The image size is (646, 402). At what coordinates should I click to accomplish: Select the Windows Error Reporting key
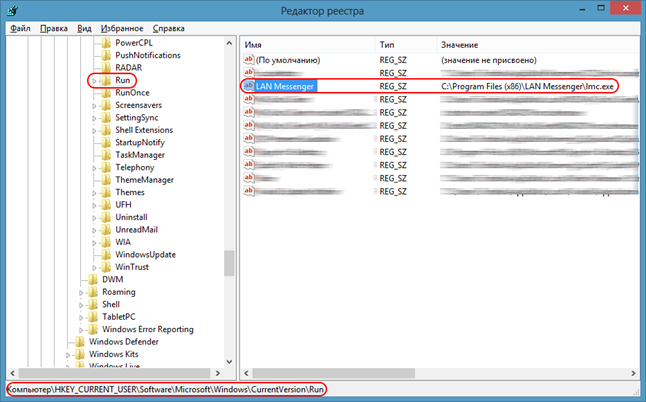tap(147, 330)
